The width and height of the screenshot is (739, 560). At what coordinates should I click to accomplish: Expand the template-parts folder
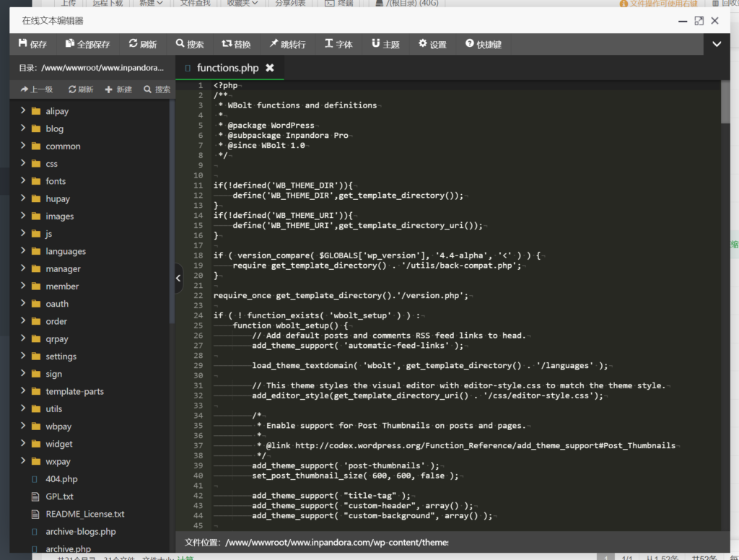pos(74,391)
